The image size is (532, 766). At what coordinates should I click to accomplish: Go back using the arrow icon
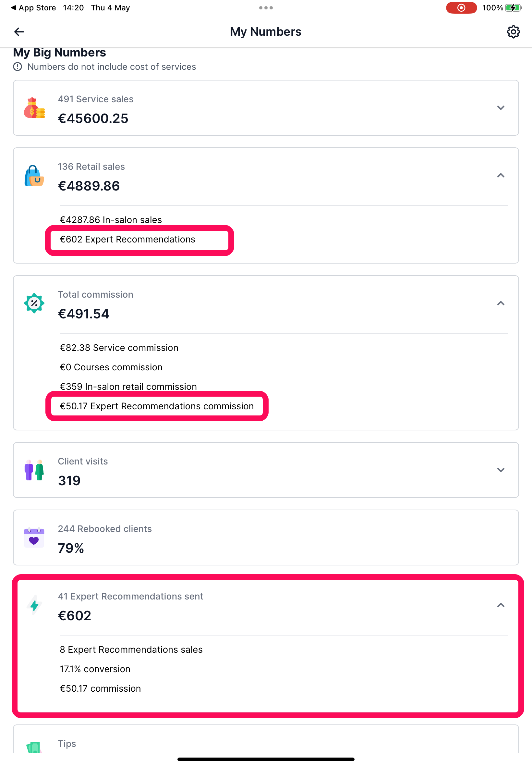pos(19,32)
